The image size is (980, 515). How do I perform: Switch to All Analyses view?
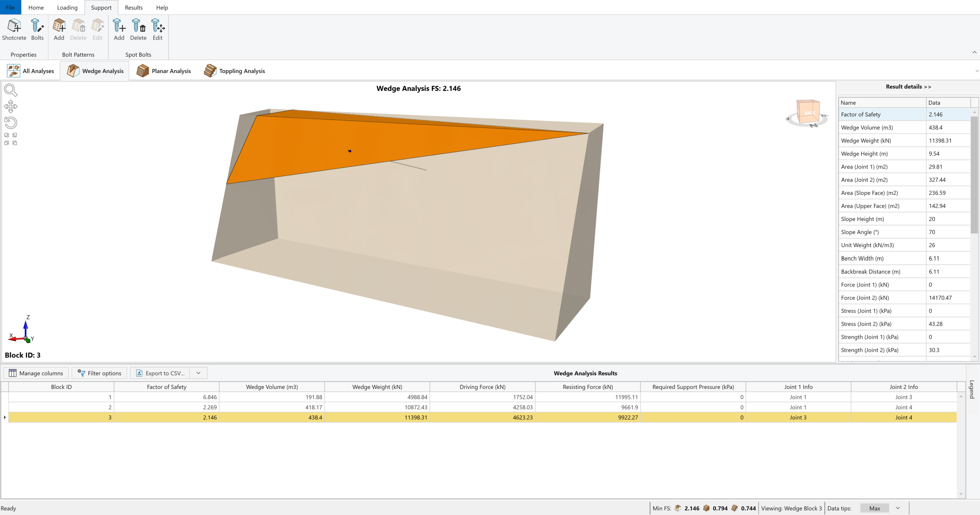coord(31,71)
